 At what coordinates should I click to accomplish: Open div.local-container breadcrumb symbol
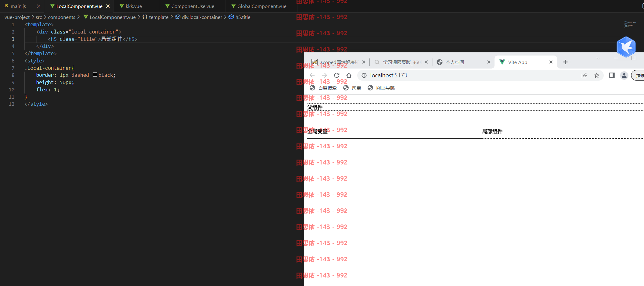(199, 17)
